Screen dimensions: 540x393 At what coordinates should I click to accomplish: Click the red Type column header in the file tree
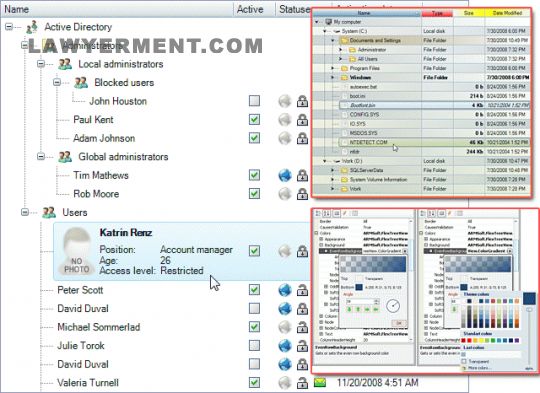[x=437, y=13]
